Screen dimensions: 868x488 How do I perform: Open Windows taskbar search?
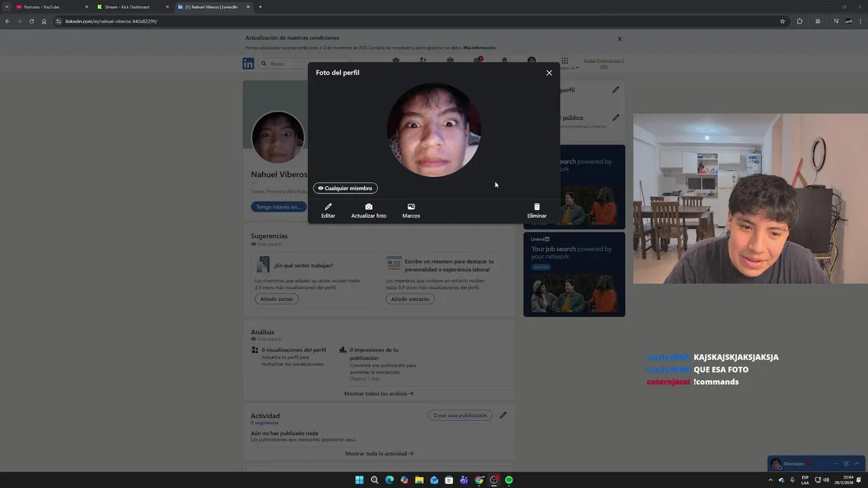tap(374, 480)
